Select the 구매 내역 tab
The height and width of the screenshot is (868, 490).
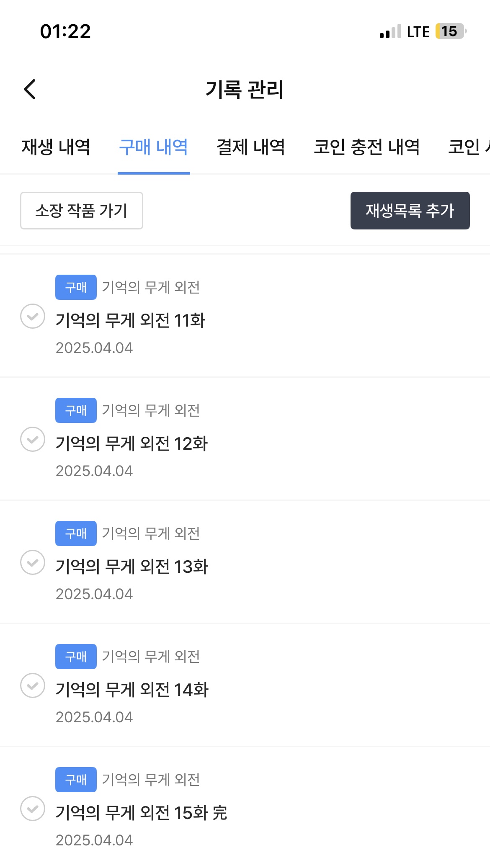pyautogui.click(x=154, y=147)
